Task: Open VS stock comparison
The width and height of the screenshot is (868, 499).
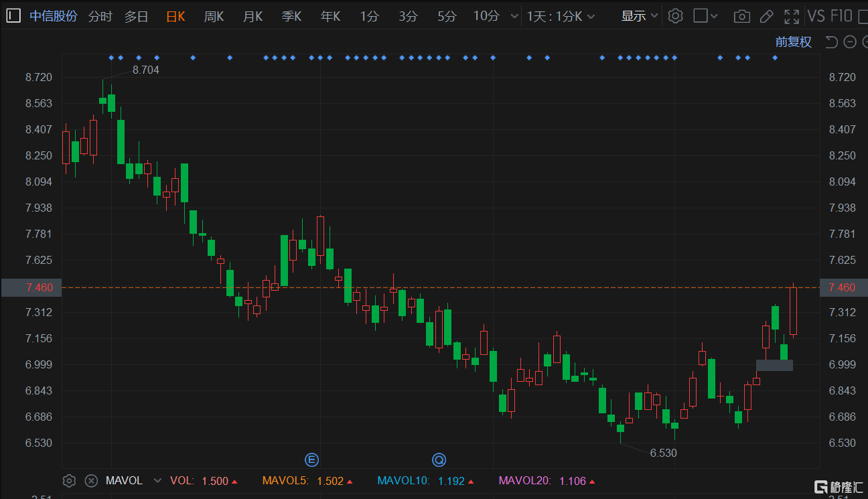Action: click(816, 16)
